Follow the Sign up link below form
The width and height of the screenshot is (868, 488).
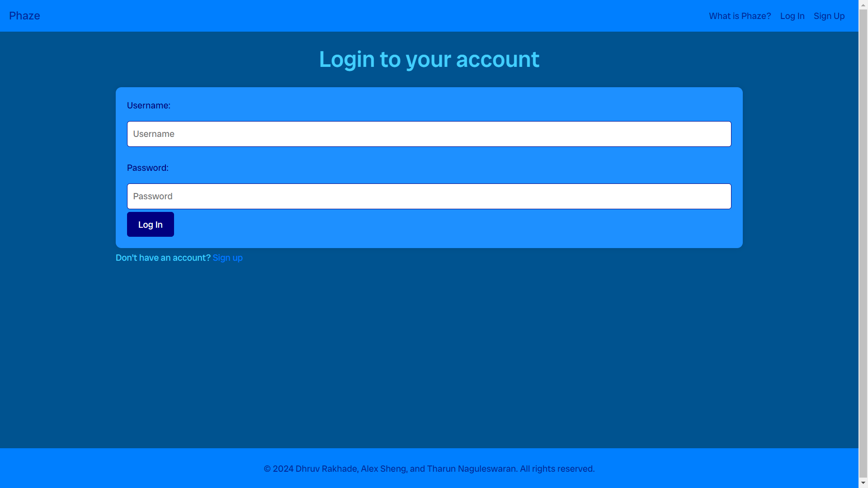pos(227,258)
